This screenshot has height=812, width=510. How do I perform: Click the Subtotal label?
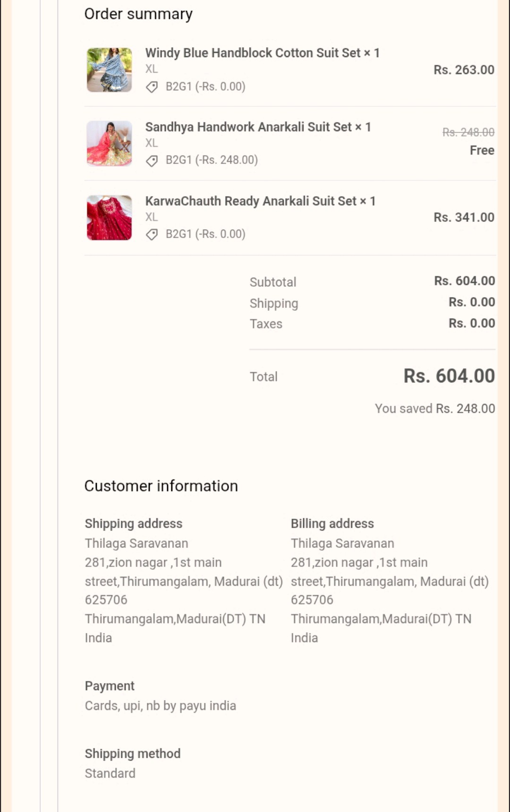[273, 282]
